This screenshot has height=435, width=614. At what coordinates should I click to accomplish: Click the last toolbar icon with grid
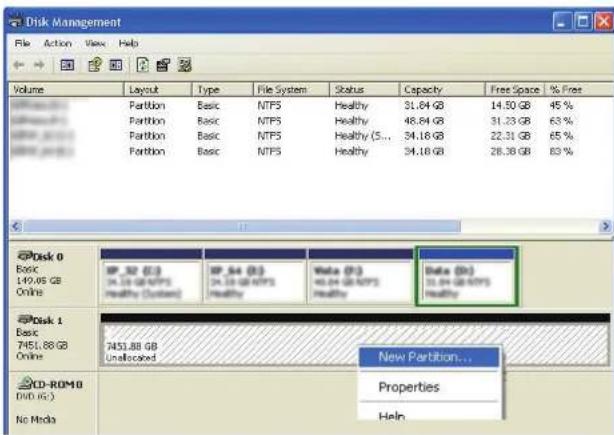point(184,65)
